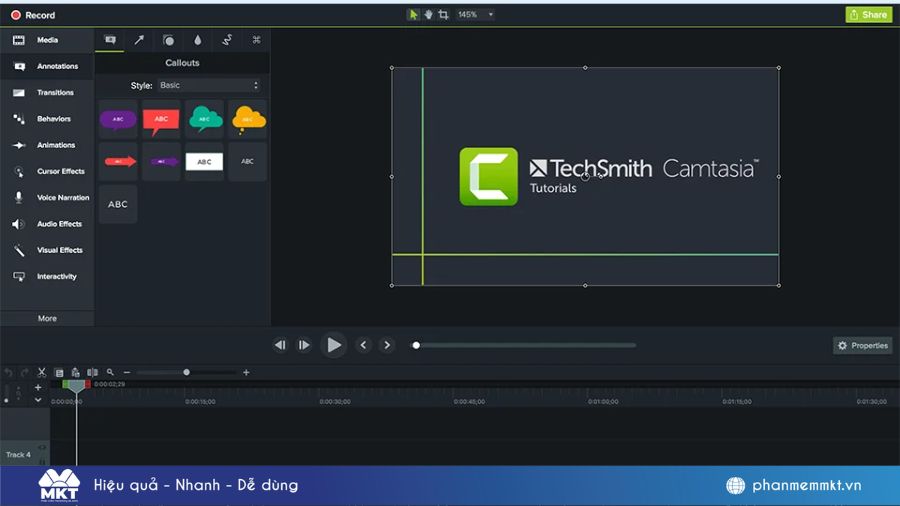Viewport: 900px width, 506px height.
Task: Click the next frame step button
Action: click(x=304, y=345)
